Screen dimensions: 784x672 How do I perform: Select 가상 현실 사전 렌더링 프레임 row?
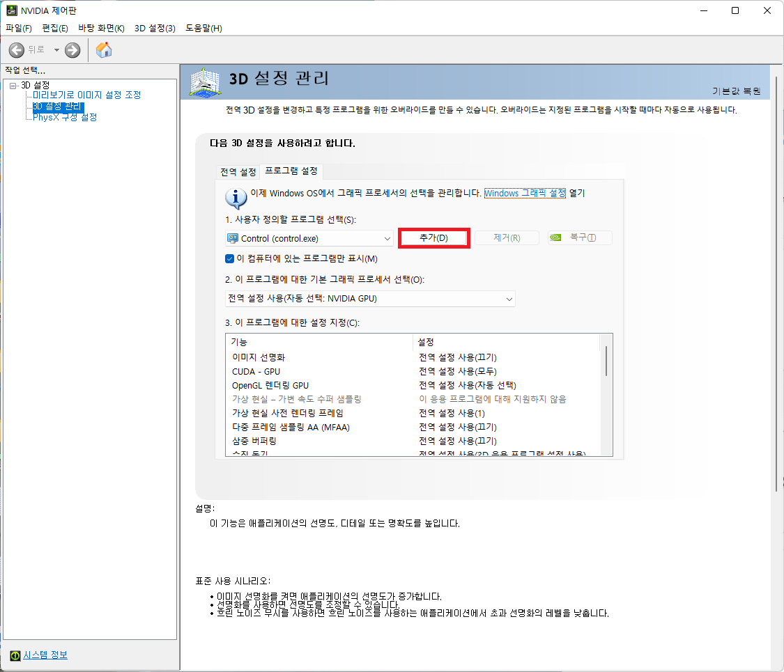tap(412, 413)
